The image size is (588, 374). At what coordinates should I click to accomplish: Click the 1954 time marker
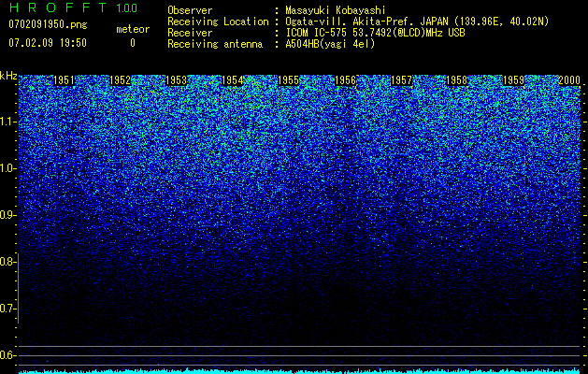click(233, 80)
